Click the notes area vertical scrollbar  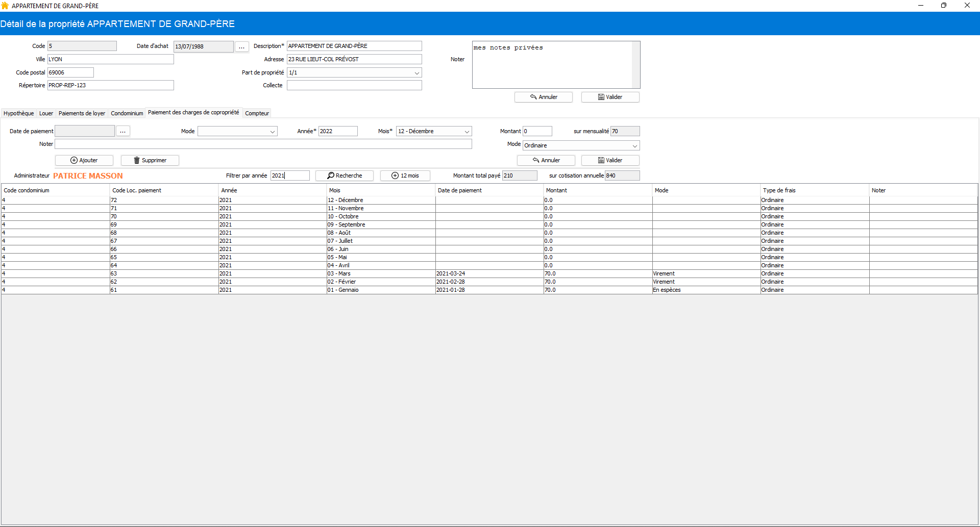tap(636, 65)
